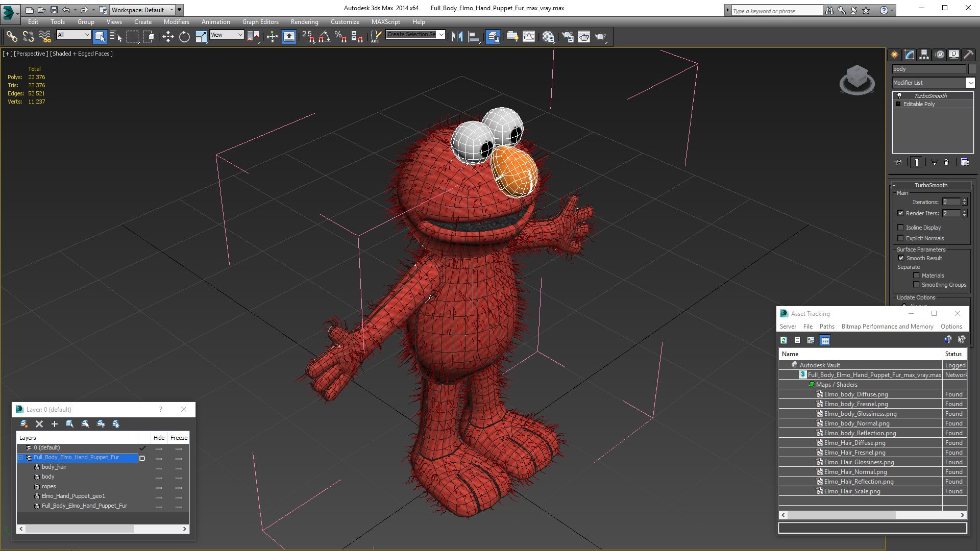Open Paths menu in Asset Tracking
980x551 pixels.
[x=827, y=327]
